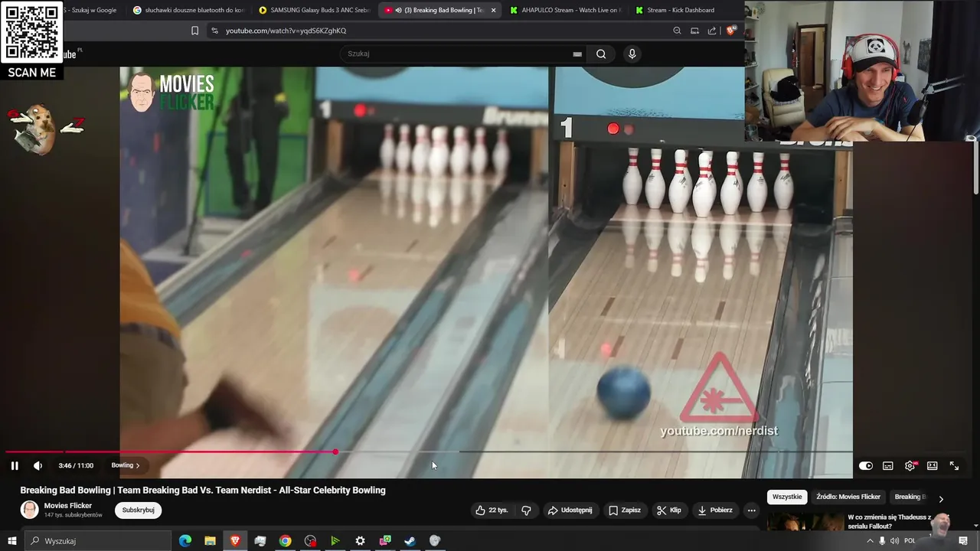Screen dimensions: 980x551
Task: Click the zoom magnifier in address bar
Action: coord(677,31)
